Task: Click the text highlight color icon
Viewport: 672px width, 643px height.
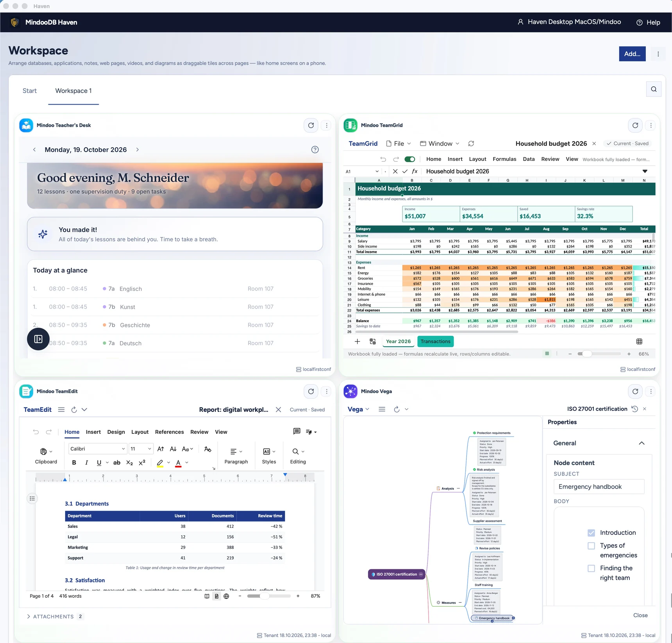Action: (x=160, y=463)
